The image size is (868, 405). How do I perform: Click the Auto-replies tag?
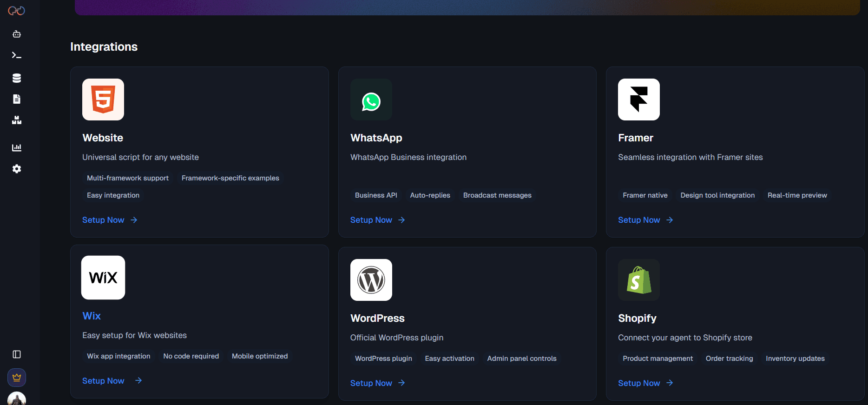click(x=430, y=195)
